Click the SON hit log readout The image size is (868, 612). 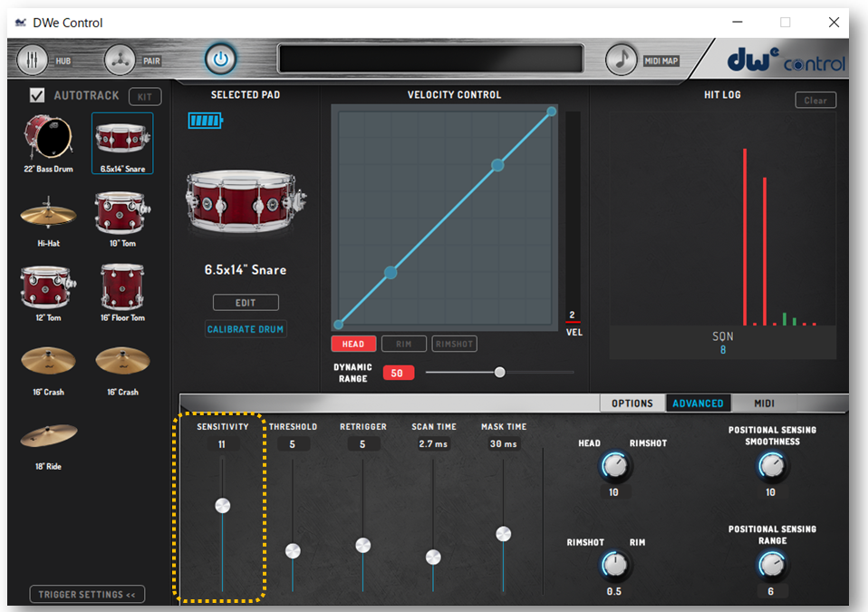tap(722, 343)
